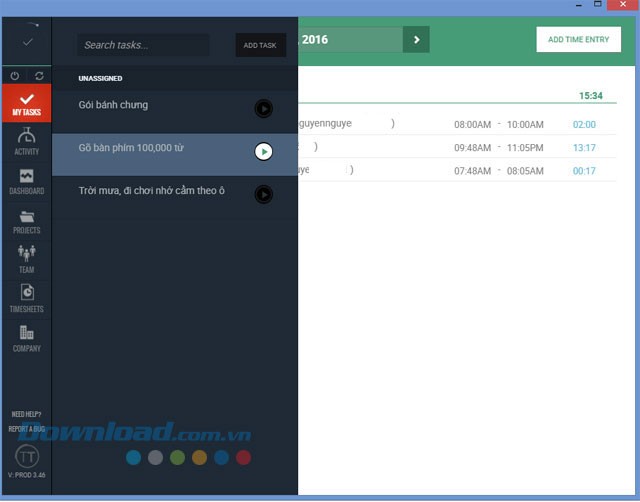This screenshot has width=640, height=502.
Task: Select the green color dot
Action: pos(177,458)
